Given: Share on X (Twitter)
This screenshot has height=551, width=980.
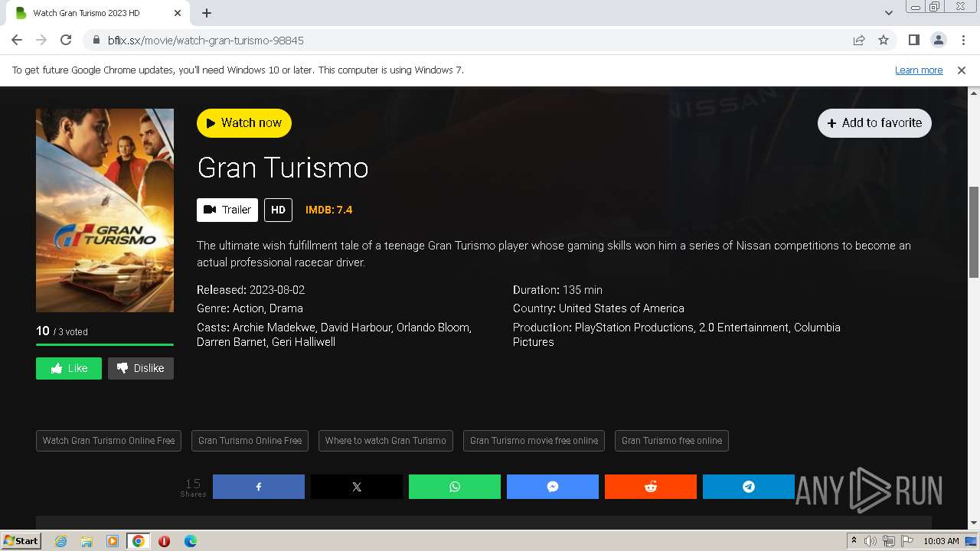Looking at the screenshot, I should [x=357, y=487].
